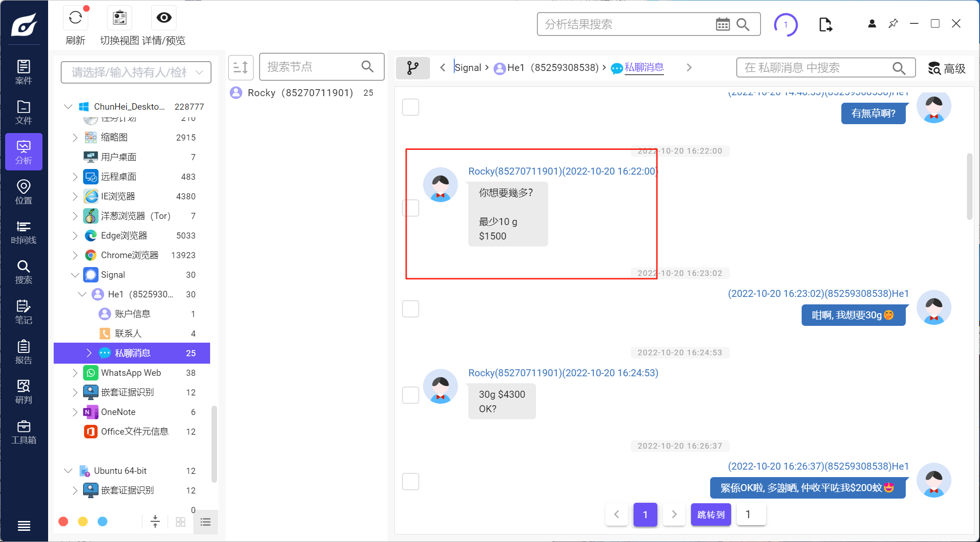Toggle the 详情/预览 eye icon
The height and width of the screenshot is (542, 980).
(163, 18)
